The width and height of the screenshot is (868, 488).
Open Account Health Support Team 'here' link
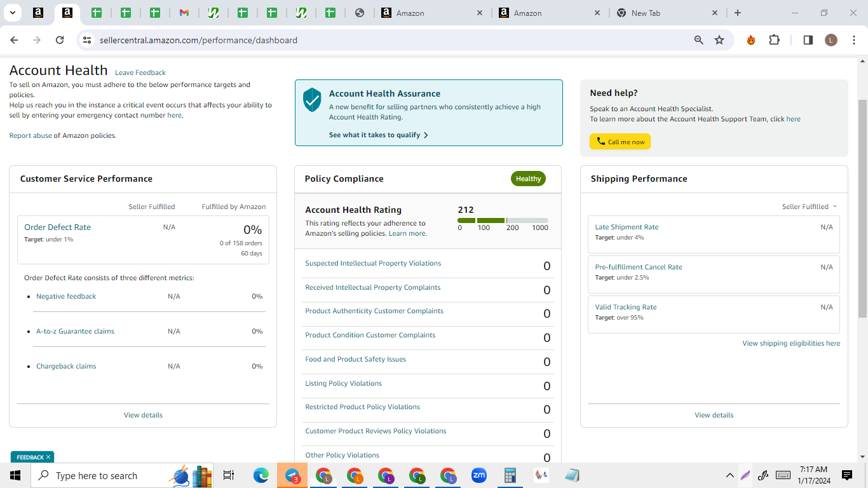[794, 119]
